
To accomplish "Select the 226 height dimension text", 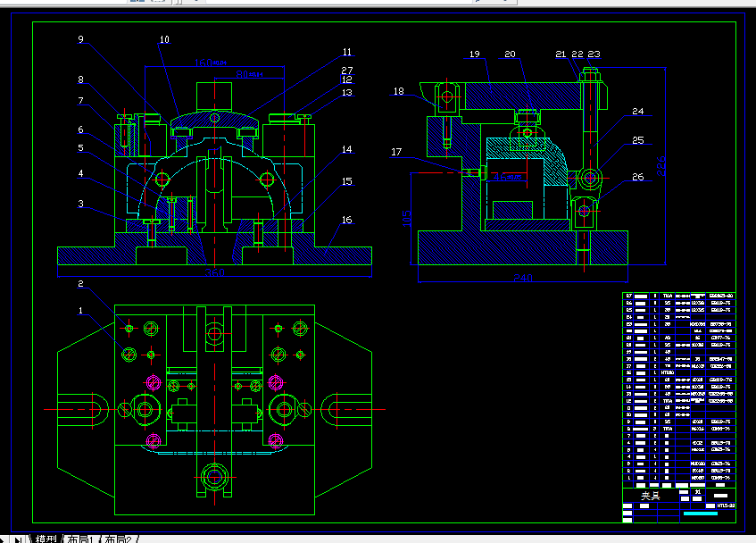I will pos(661,165).
